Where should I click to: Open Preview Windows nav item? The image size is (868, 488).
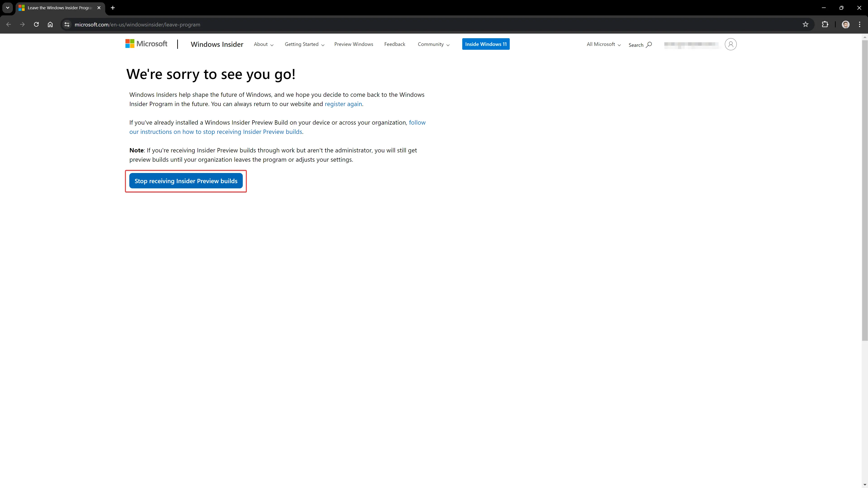(354, 44)
